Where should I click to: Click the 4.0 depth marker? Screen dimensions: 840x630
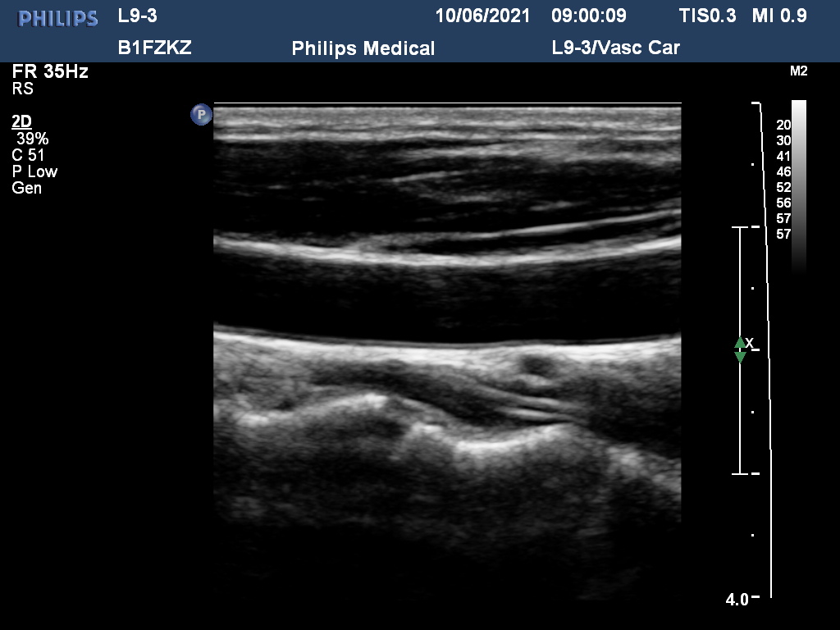(x=737, y=600)
